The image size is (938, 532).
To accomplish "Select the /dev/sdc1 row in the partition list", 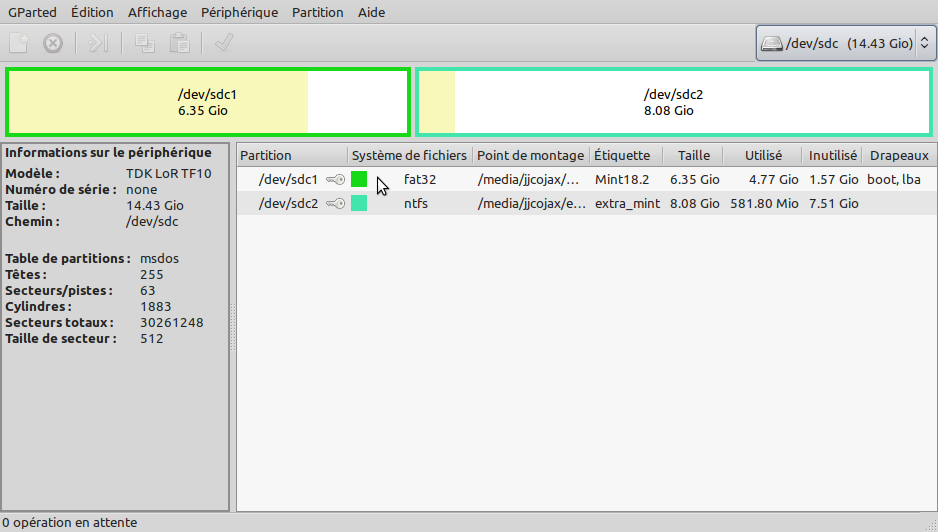I will pyautogui.click(x=288, y=180).
